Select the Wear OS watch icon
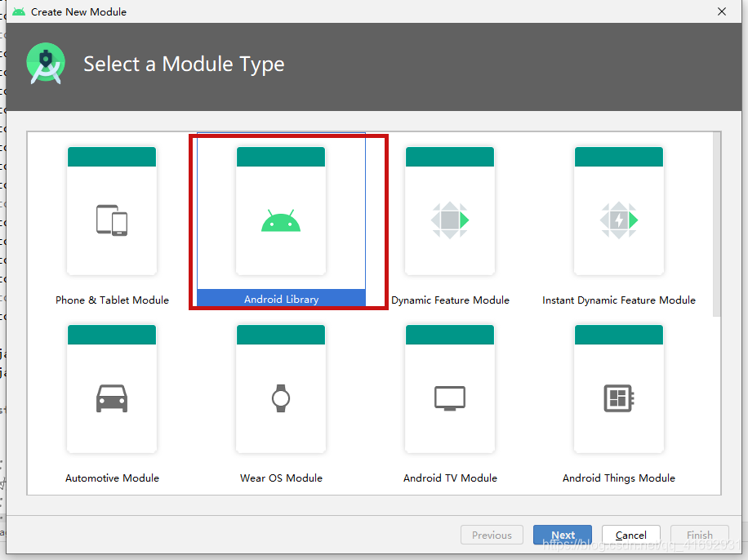748x560 pixels. pos(281,398)
